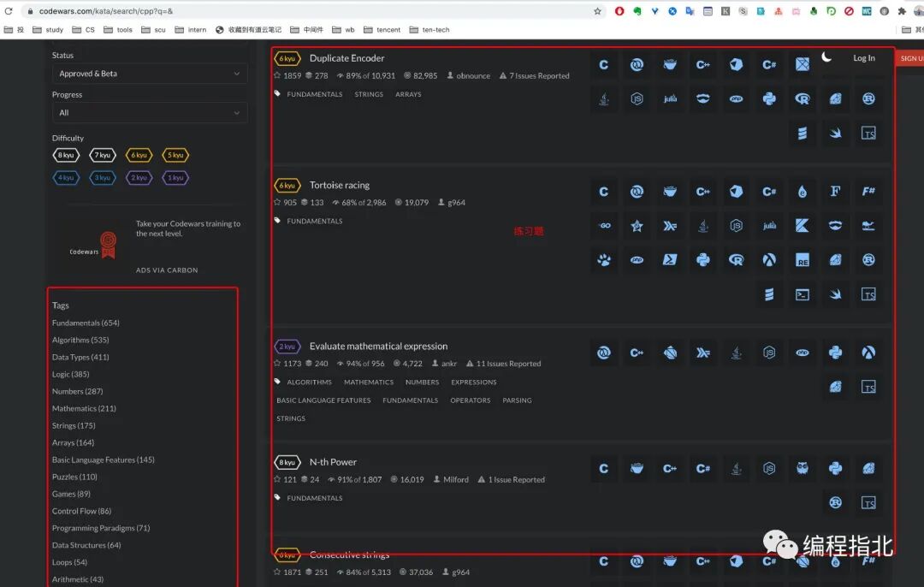Screen dimensions: 924x587
Task: Select the C icon for N-th Power
Action: pyautogui.click(x=604, y=468)
